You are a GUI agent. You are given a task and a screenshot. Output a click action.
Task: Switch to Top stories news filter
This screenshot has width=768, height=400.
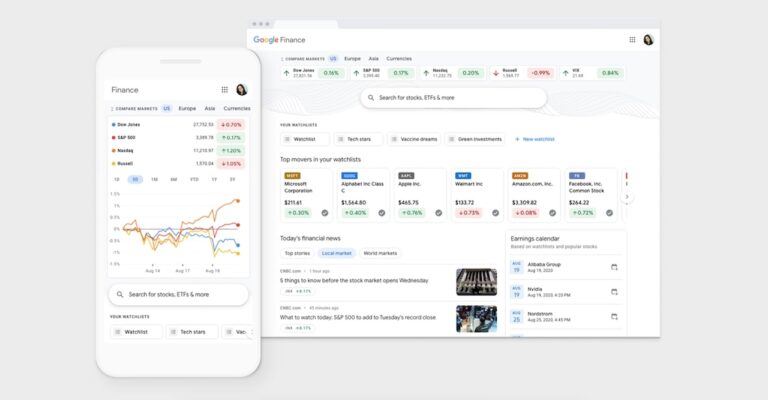pos(297,254)
